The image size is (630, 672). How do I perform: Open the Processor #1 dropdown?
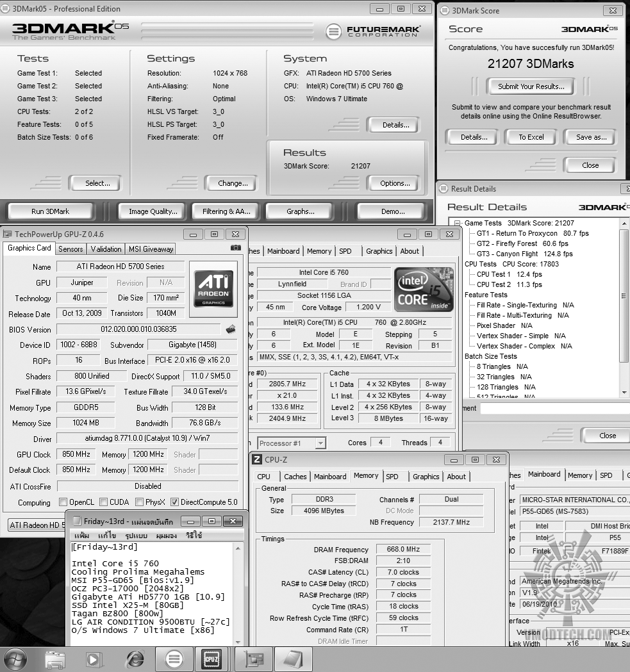click(x=292, y=443)
